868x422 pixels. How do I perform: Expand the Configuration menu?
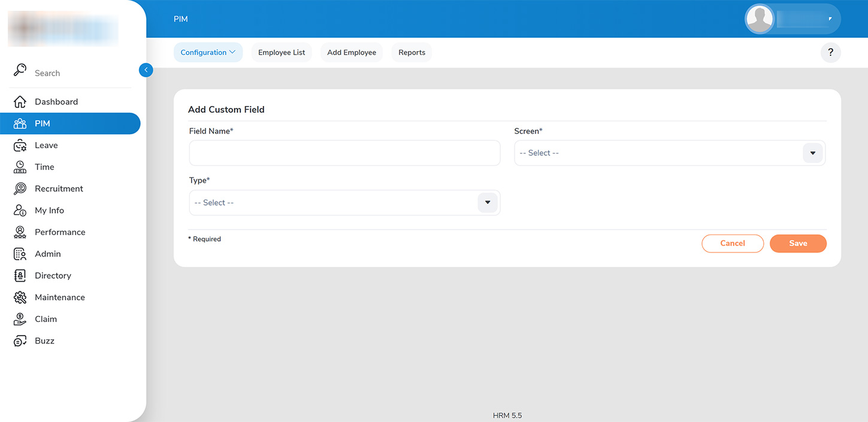[208, 53]
